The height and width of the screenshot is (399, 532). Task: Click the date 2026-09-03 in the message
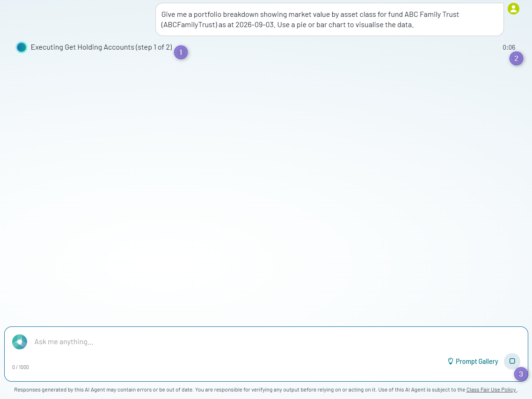pos(255,25)
